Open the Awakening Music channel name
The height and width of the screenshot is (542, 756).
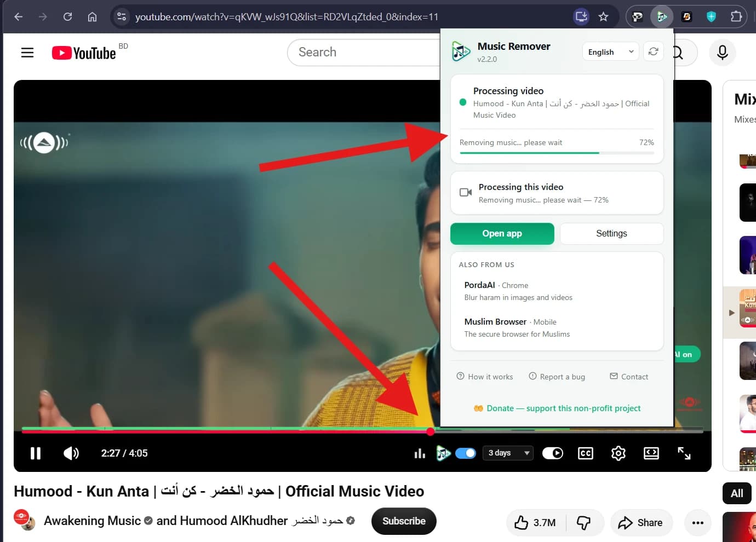click(x=92, y=521)
